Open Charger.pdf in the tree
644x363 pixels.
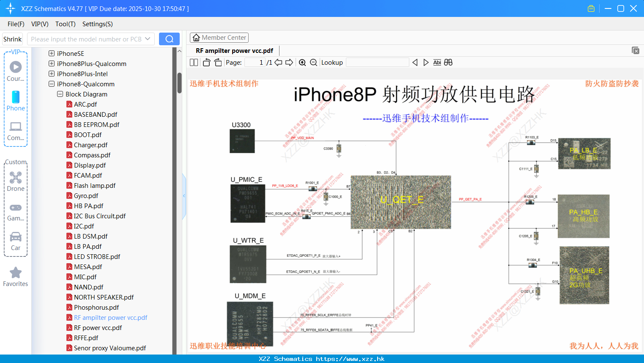coord(91,145)
